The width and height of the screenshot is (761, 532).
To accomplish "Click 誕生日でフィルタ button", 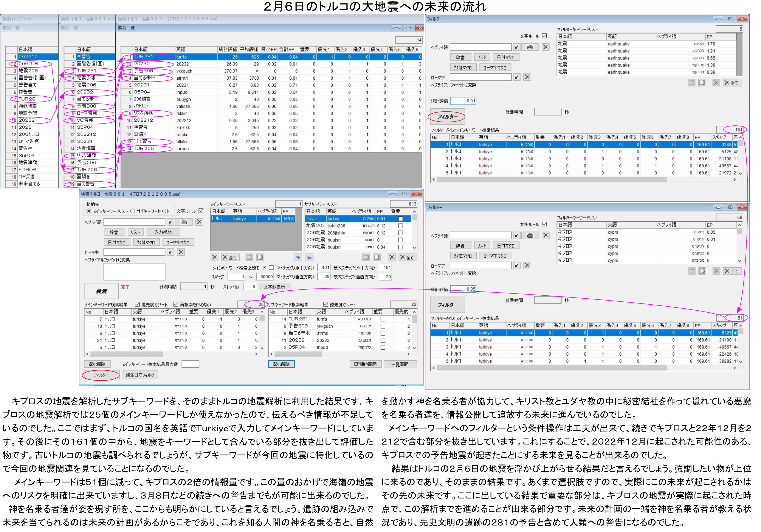I will tap(140, 375).
